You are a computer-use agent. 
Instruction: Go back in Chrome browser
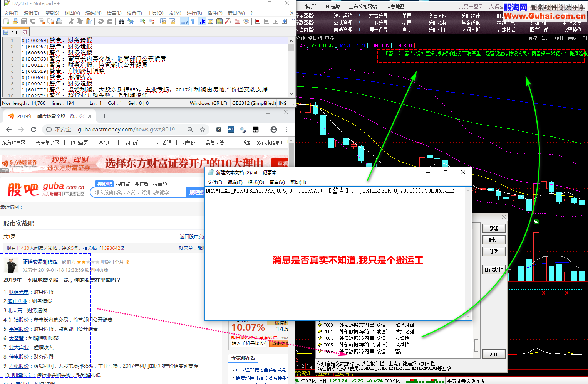point(8,130)
